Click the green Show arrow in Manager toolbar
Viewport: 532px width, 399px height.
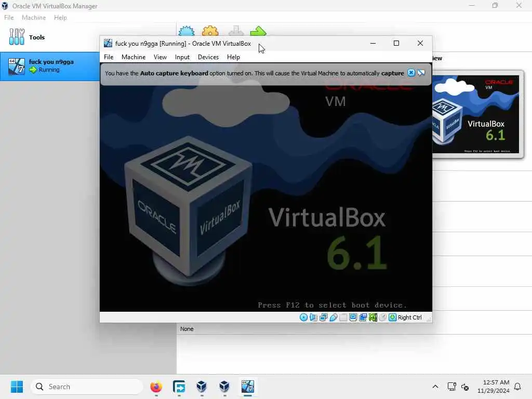[x=258, y=31]
